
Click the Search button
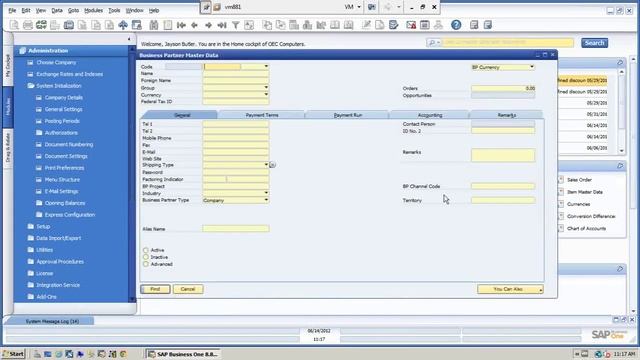point(594,43)
